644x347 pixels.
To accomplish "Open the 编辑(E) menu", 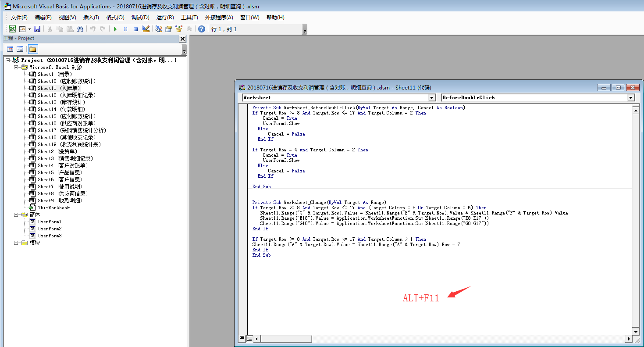I will (x=43, y=18).
